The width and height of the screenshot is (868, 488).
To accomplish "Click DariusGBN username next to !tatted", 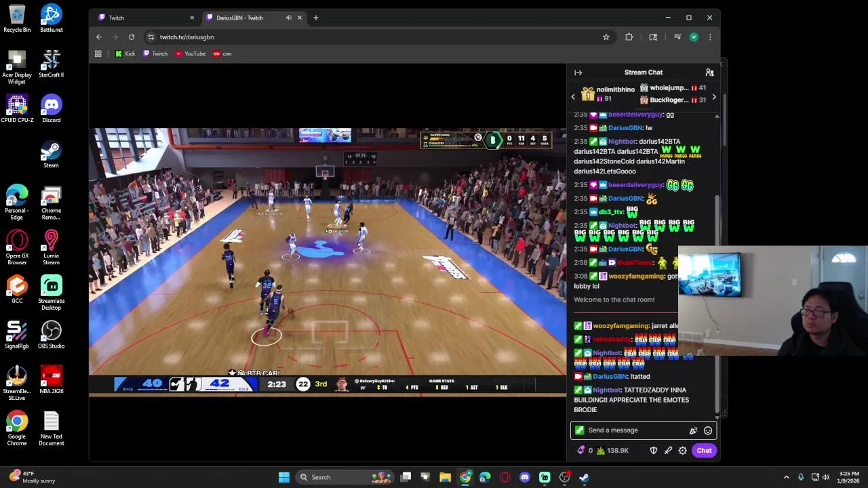I will point(610,377).
